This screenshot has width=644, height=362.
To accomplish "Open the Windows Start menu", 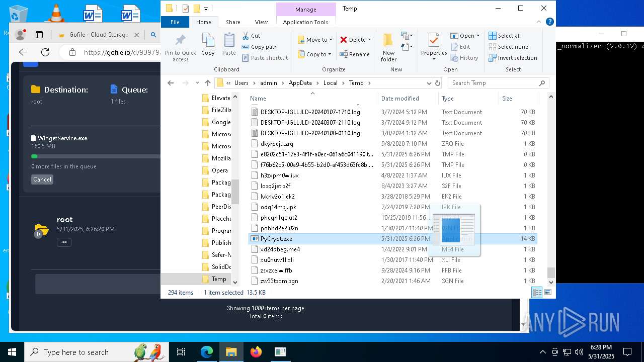I will coord(12,352).
